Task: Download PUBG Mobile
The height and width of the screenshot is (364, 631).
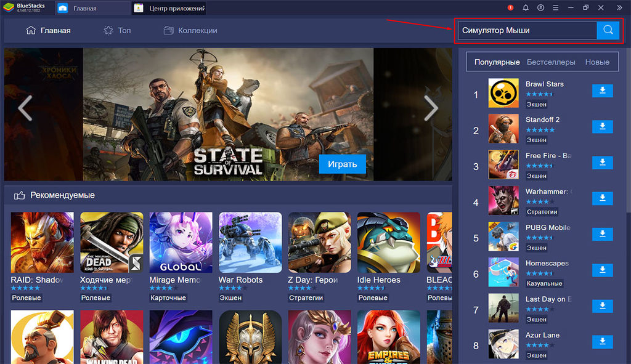Action: coord(603,234)
